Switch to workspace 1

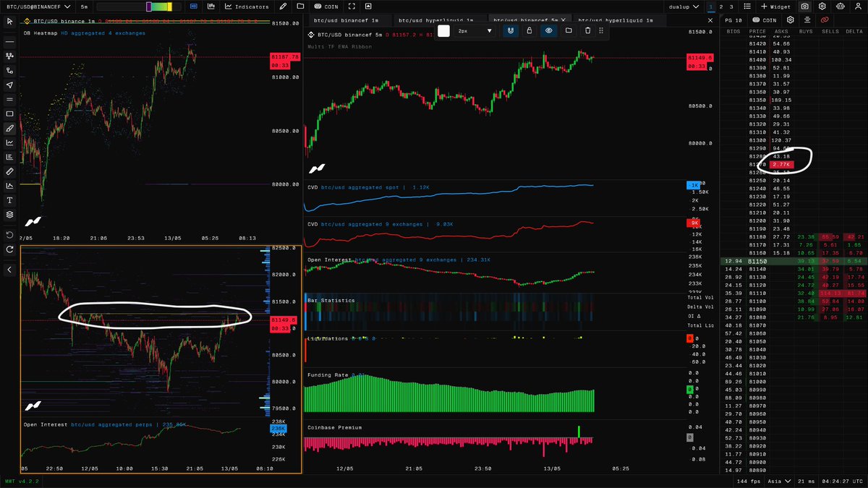[x=711, y=7]
